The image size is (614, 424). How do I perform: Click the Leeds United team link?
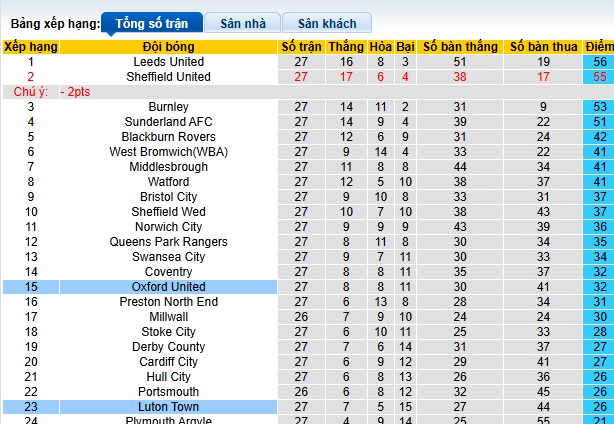(168, 62)
